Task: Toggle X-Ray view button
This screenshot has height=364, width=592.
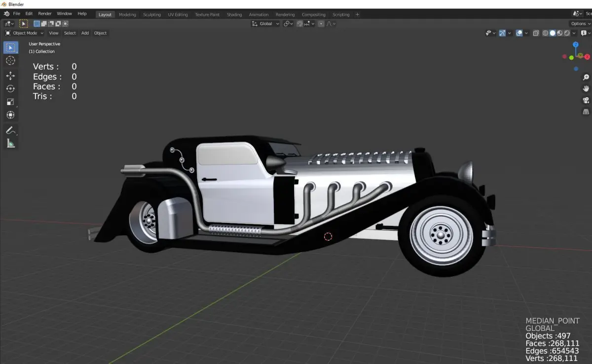Action: coord(536,33)
